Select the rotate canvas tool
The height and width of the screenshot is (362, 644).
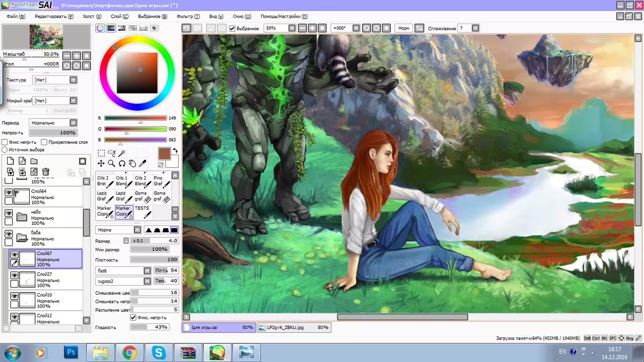point(122,163)
